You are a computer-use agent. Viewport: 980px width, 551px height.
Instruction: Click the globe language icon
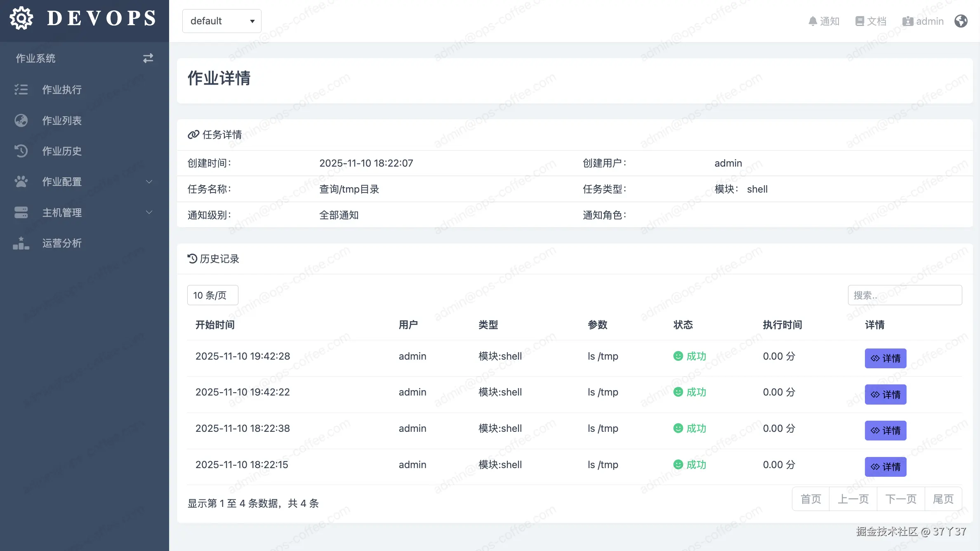pos(961,21)
